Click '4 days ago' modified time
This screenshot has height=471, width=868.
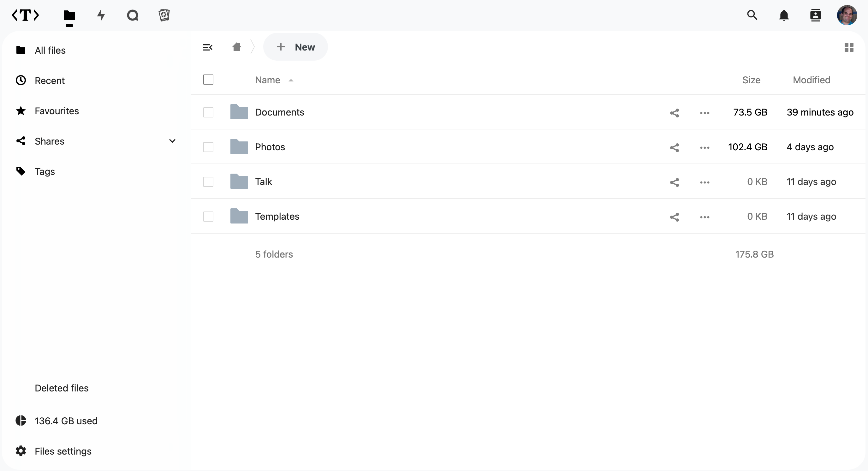[810, 147]
